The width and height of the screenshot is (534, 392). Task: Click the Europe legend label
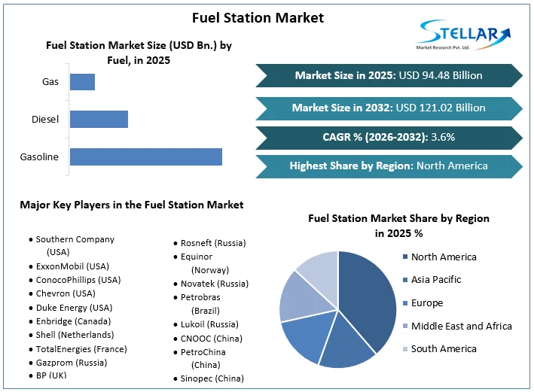(x=427, y=303)
